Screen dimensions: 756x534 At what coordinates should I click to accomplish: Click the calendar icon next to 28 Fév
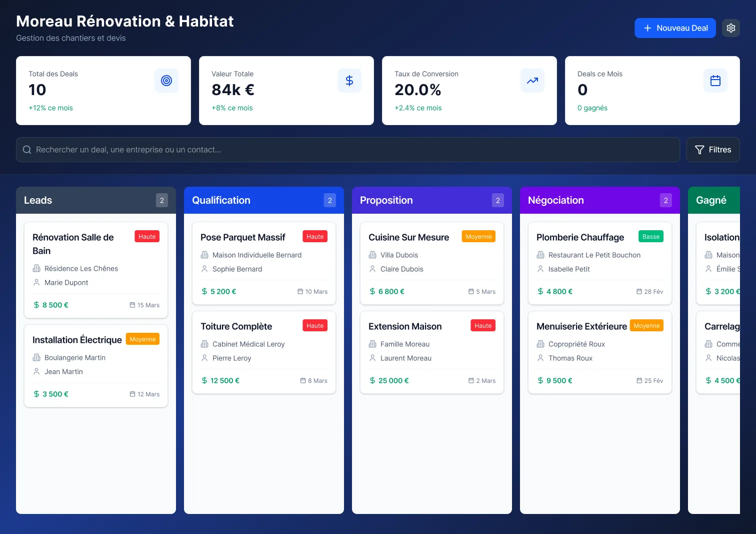click(x=639, y=291)
